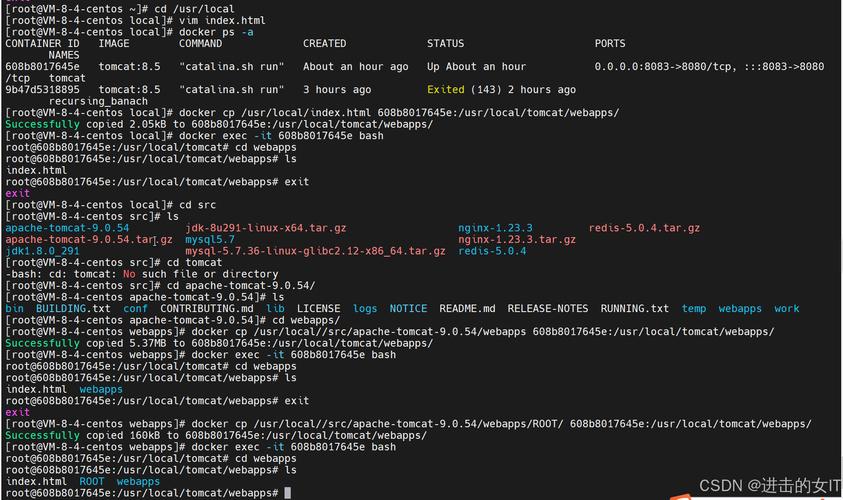Viewport: 843px width, 500px height.
Task: Click the PORTS column header
Action: tap(610, 44)
